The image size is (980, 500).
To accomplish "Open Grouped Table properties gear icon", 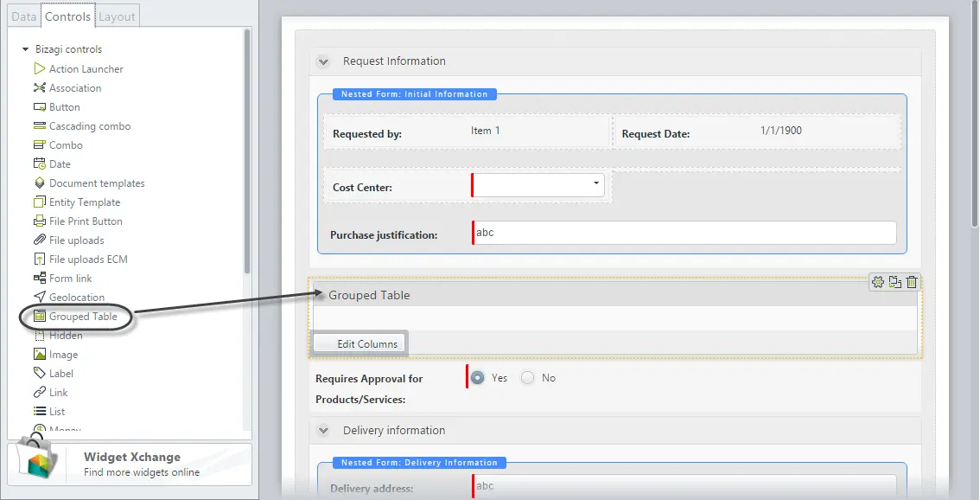I will pos(877,282).
